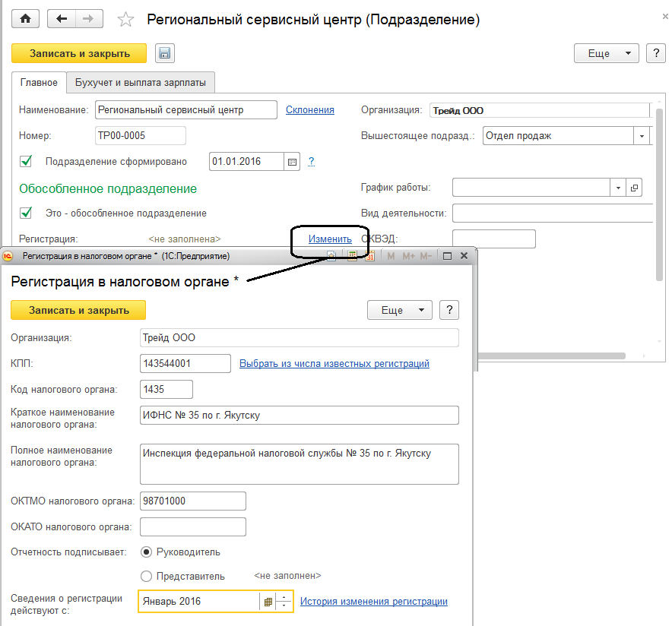672x626 pixels.
Task: Select the 'Представитель' radio option
Action: pyautogui.click(x=146, y=577)
